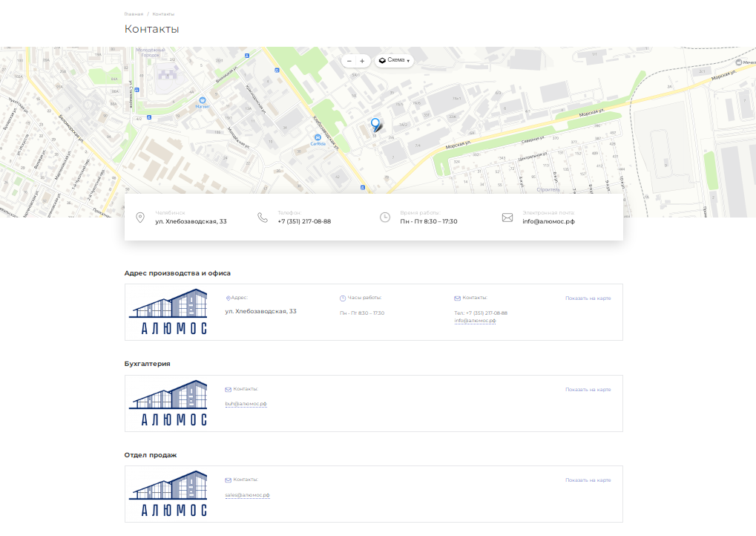Open the Схема map type dropdown

tap(394, 61)
